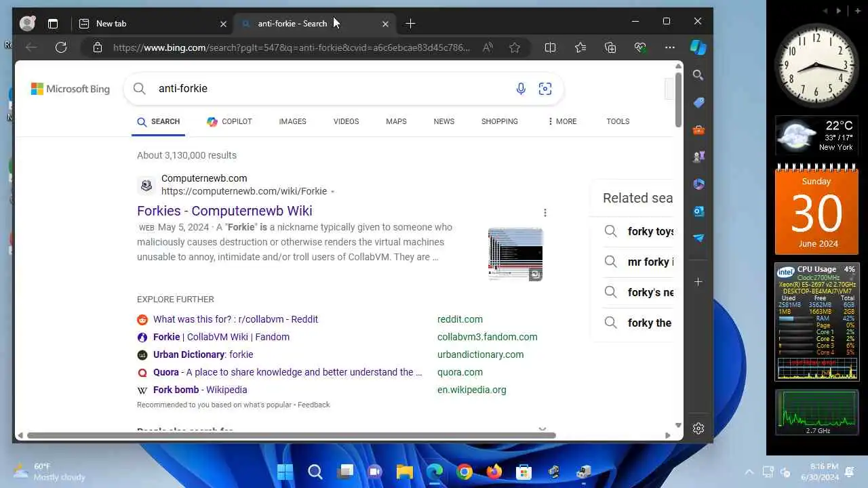Open more options for Forkies result
868x488 pixels.
tap(545, 213)
